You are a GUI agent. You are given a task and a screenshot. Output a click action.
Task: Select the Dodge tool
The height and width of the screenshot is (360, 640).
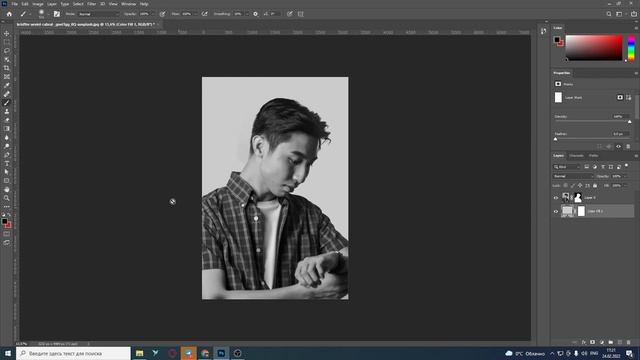[x=7, y=146]
